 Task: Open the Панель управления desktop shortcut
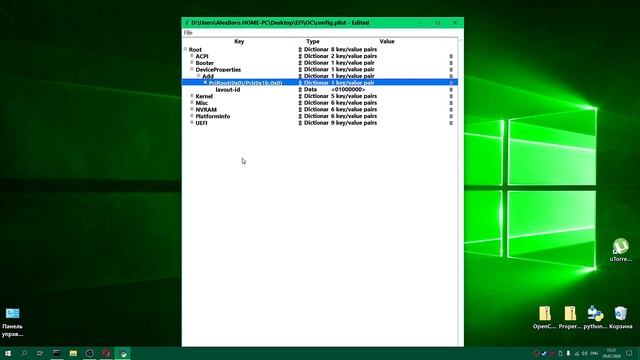pos(13,322)
